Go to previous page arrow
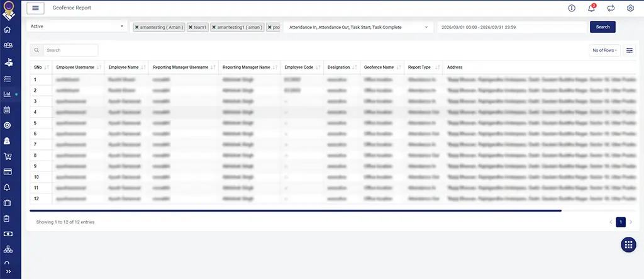 coord(611,222)
